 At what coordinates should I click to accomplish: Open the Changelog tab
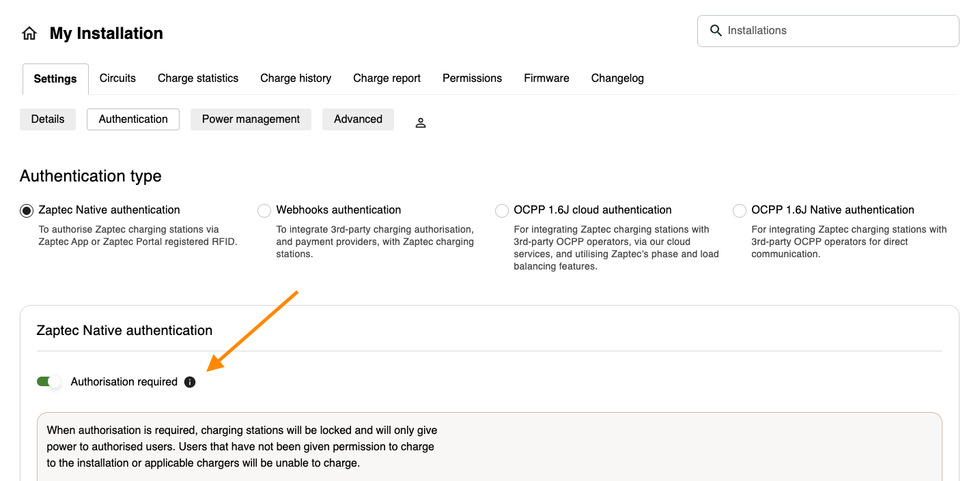(x=617, y=78)
